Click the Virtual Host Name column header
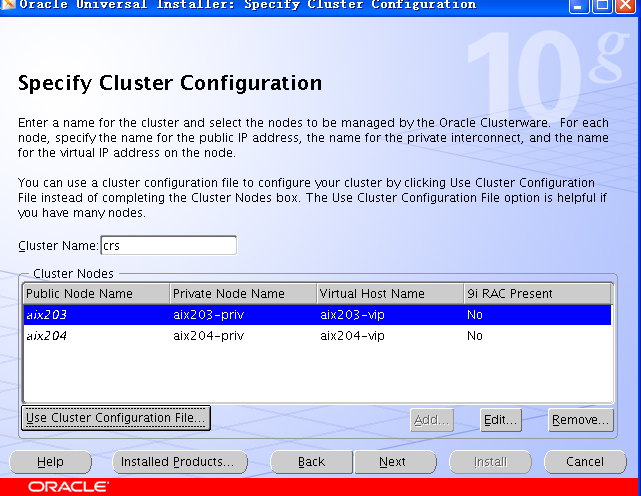 pos(390,294)
